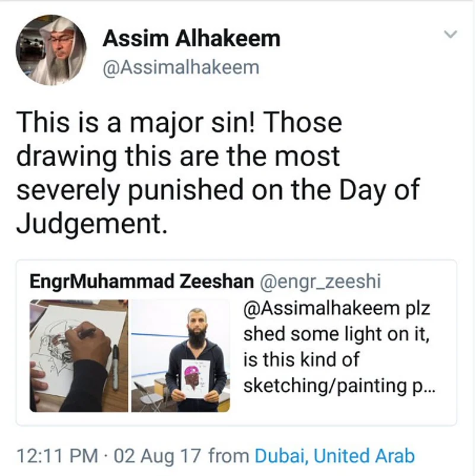475x476 pixels.
Task: Click the display name "Assim Alhakeem"
Action: coord(191,39)
